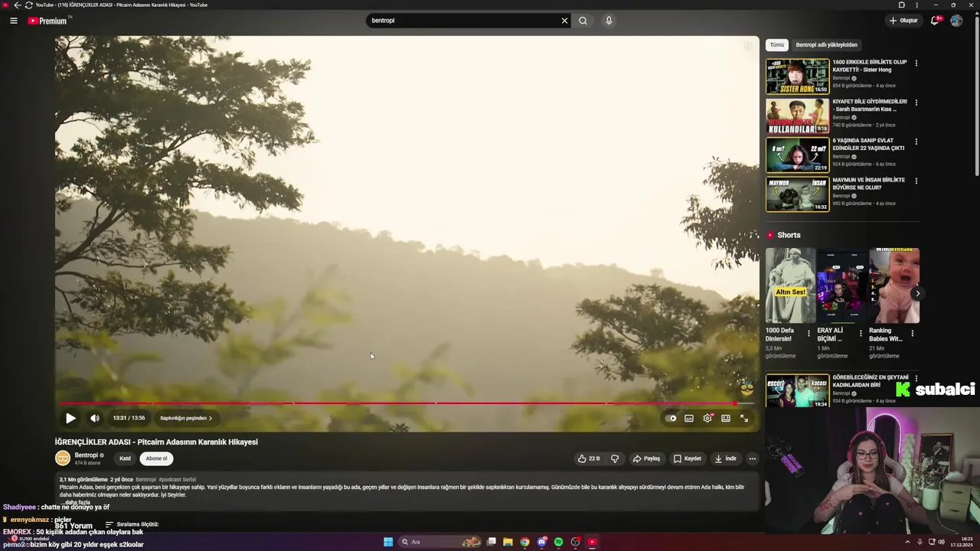Viewport: 980px width, 551px height.
Task: Open GÖREBİLECEĞİNİZ EN ŞEYTANİ KADINLARDAN video
Action: coord(797,390)
